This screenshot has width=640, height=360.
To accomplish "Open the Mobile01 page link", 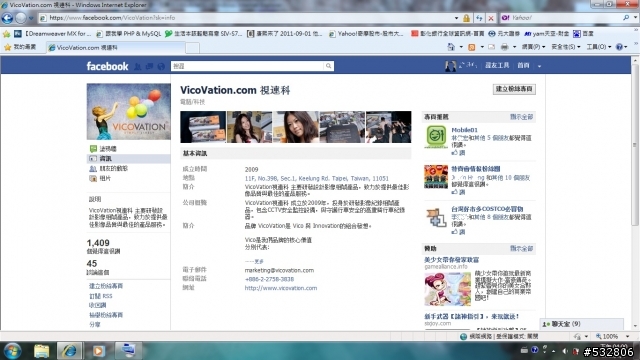I will tap(464, 130).
